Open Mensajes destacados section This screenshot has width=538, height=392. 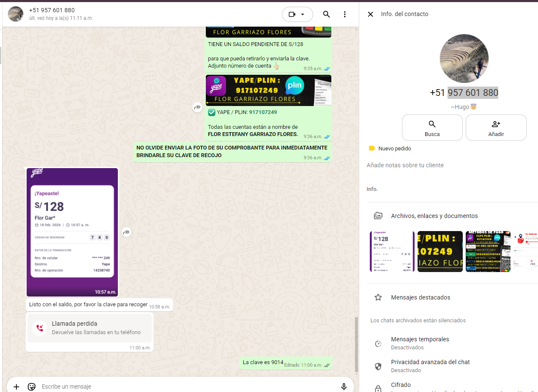pos(421,297)
